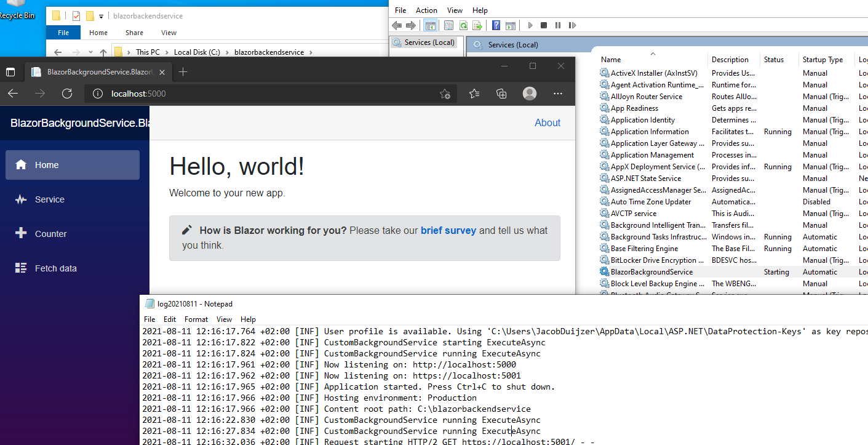Click the browser reload icon

tap(67, 94)
